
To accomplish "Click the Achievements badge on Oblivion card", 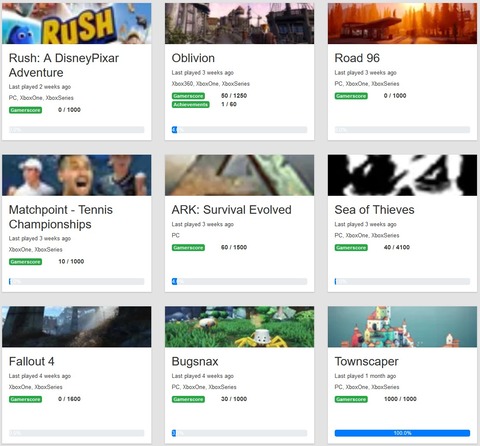I will coord(191,105).
